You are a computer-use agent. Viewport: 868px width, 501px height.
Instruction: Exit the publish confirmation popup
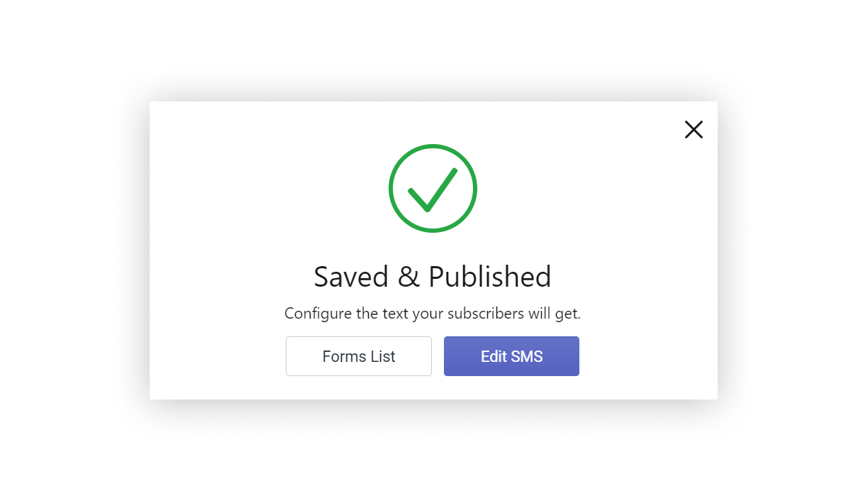pos(694,129)
